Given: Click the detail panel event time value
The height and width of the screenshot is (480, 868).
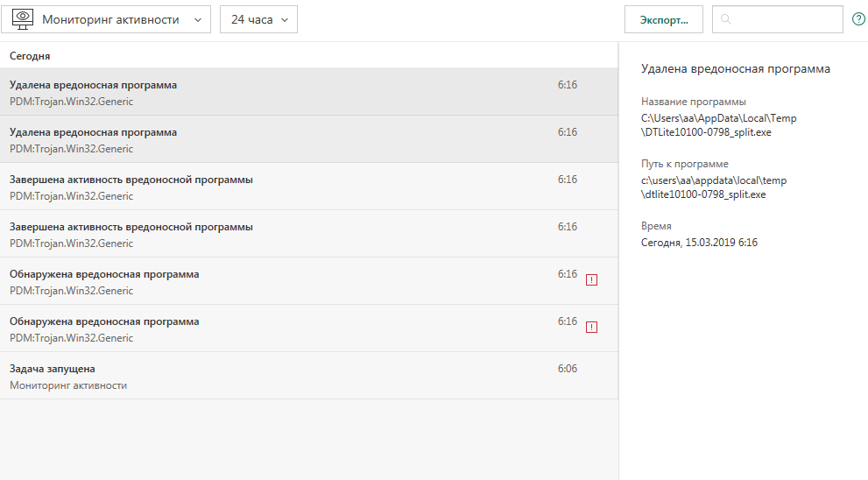Looking at the screenshot, I should pyautogui.click(x=699, y=243).
